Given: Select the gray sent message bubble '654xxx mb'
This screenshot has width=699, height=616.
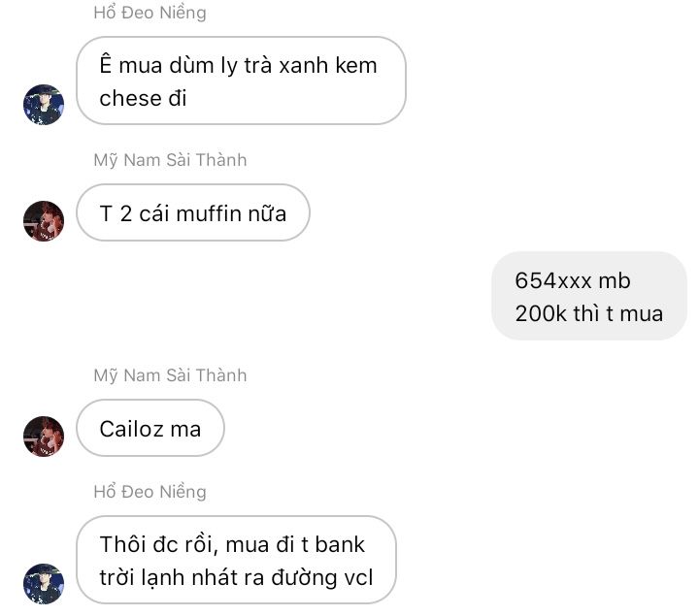Looking at the screenshot, I should 589,296.
